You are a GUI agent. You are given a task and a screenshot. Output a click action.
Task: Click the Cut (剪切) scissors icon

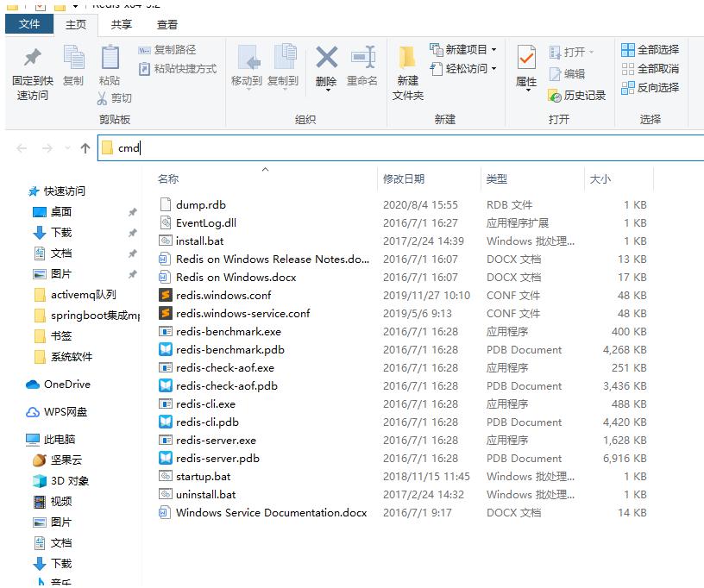pos(103,98)
